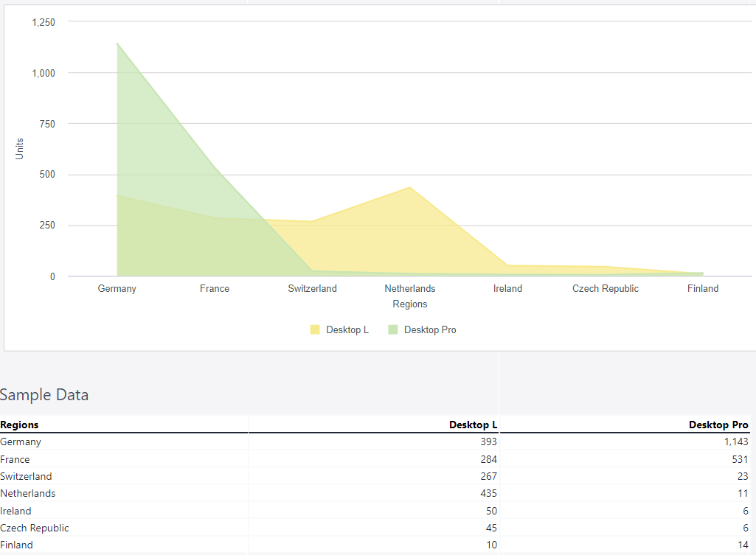Click the Desktop Pro peak point above Germany

point(117,43)
